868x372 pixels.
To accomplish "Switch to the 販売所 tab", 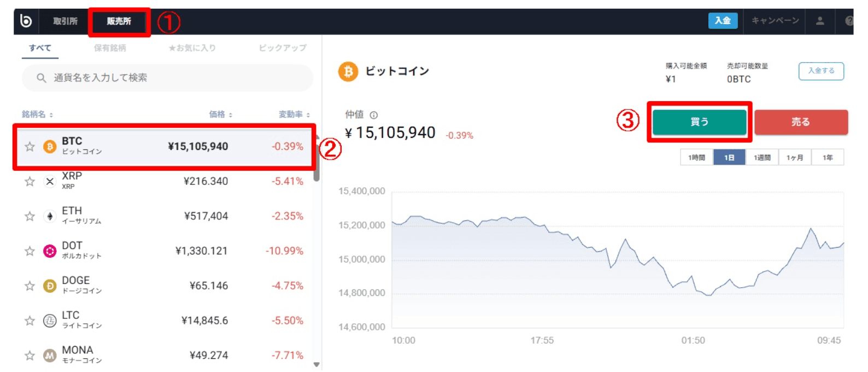I will (119, 21).
